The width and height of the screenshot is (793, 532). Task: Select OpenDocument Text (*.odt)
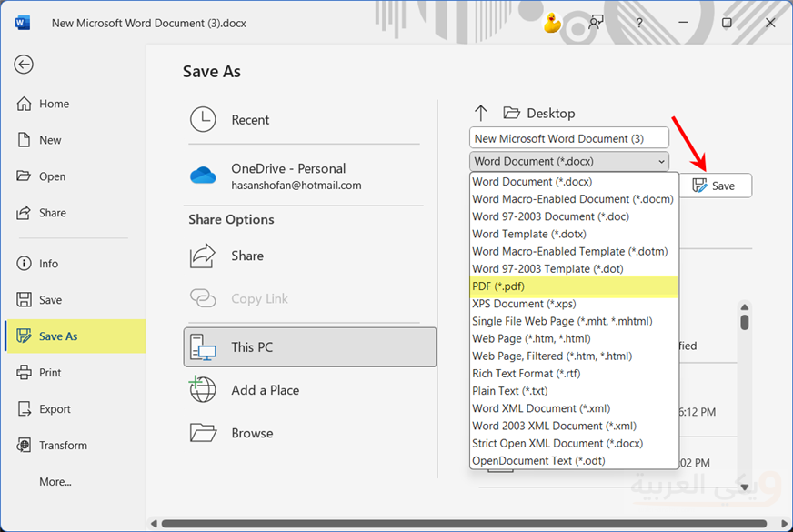tap(574, 461)
